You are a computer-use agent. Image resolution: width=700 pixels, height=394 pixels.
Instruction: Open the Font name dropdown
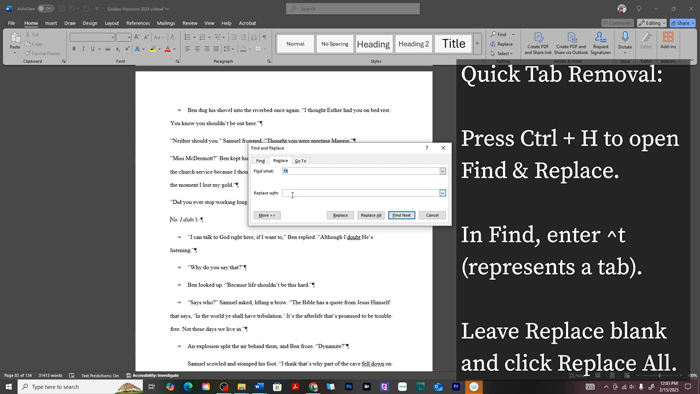[112, 37]
